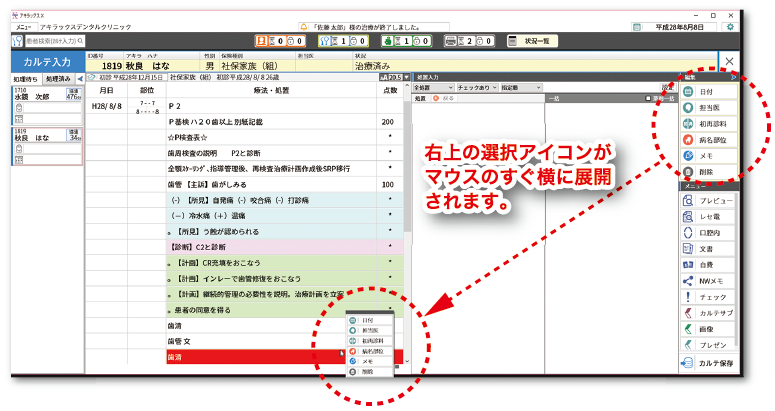This screenshot has height=411, width=775.
Task: Expand the 指定番 dropdown
Action: [520, 88]
